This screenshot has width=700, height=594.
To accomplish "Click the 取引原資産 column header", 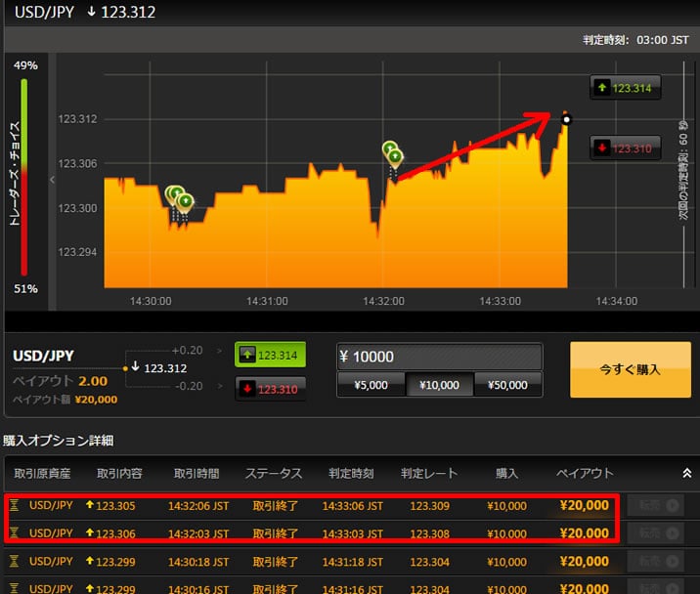I will (x=42, y=473).
